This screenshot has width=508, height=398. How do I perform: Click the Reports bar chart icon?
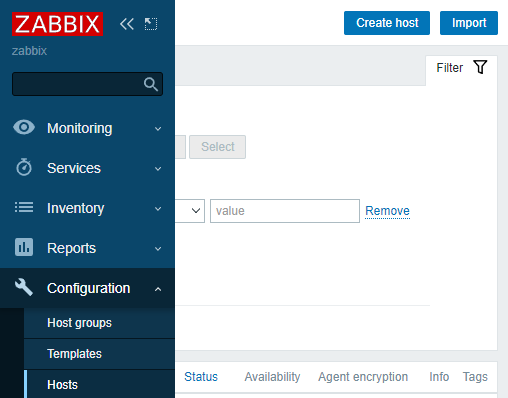point(24,247)
